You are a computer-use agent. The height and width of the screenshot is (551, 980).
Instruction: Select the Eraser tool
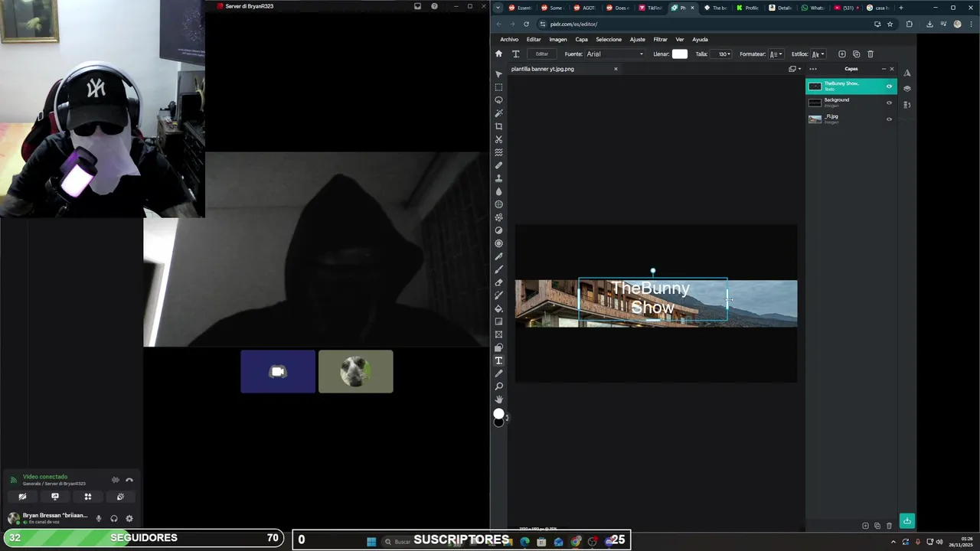(498, 282)
